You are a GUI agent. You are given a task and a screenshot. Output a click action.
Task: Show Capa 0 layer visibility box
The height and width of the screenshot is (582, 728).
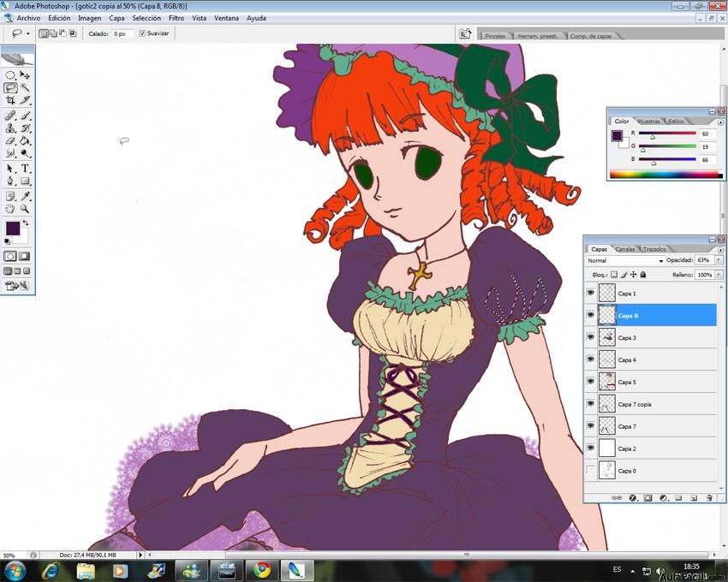coord(591,470)
